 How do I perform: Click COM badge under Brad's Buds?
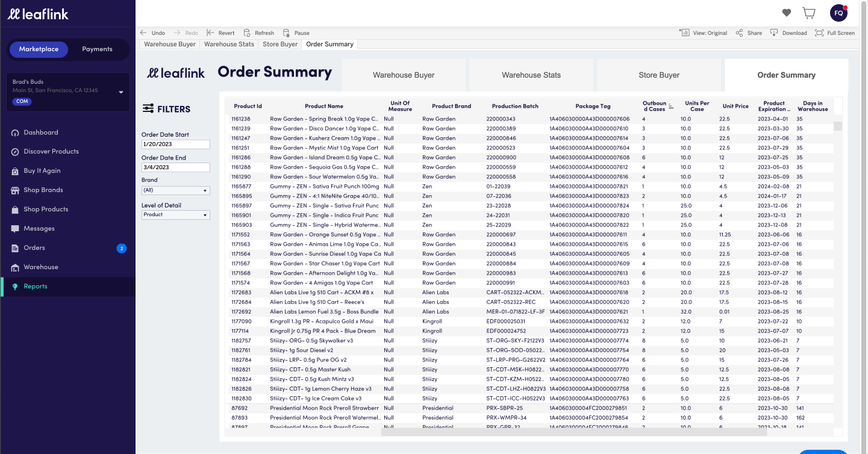(x=22, y=102)
